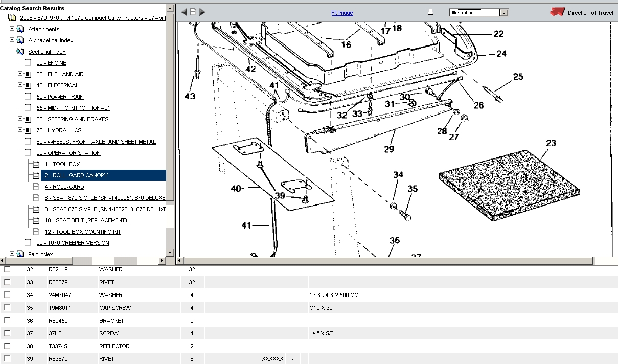This screenshot has height=364, width=618.
Task: Open the Illustration dropdown
Action: 503,13
